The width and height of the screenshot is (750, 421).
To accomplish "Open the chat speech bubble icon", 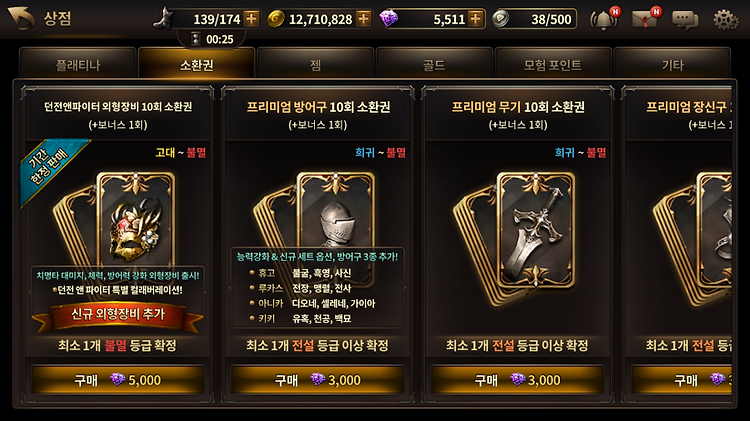I will point(685,20).
